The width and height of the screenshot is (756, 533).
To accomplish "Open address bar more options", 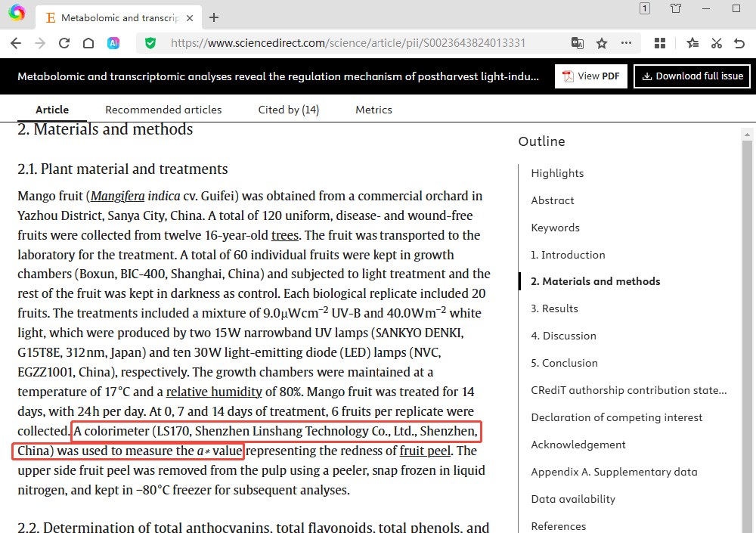I will (x=626, y=43).
